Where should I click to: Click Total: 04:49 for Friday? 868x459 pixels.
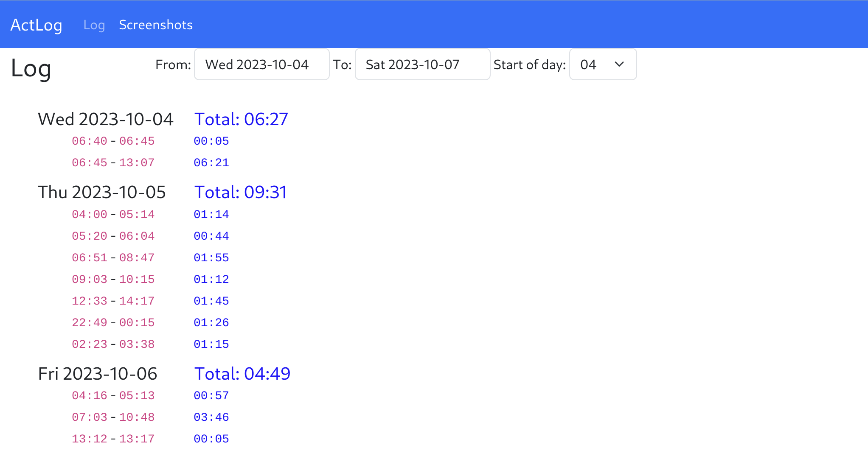[242, 374]
